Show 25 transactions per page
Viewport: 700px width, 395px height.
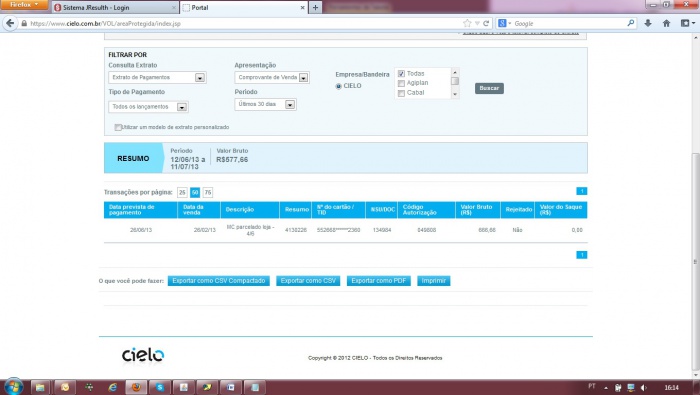point(182,192)
